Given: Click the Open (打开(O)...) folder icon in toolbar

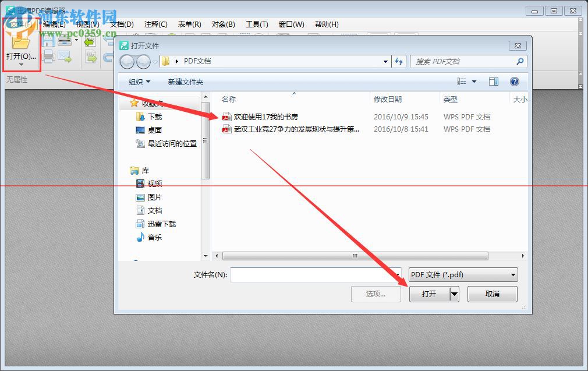Looking at the screenshot, I should (x=21, y=41).
